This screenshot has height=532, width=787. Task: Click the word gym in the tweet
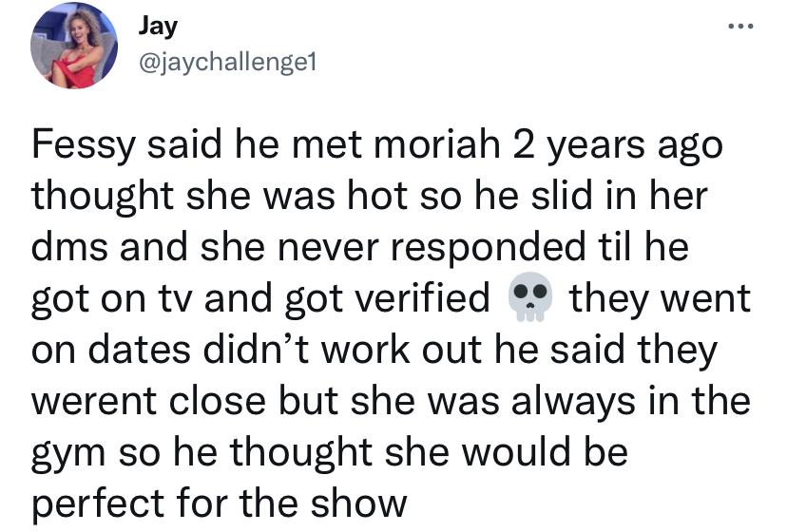point(68,455)
